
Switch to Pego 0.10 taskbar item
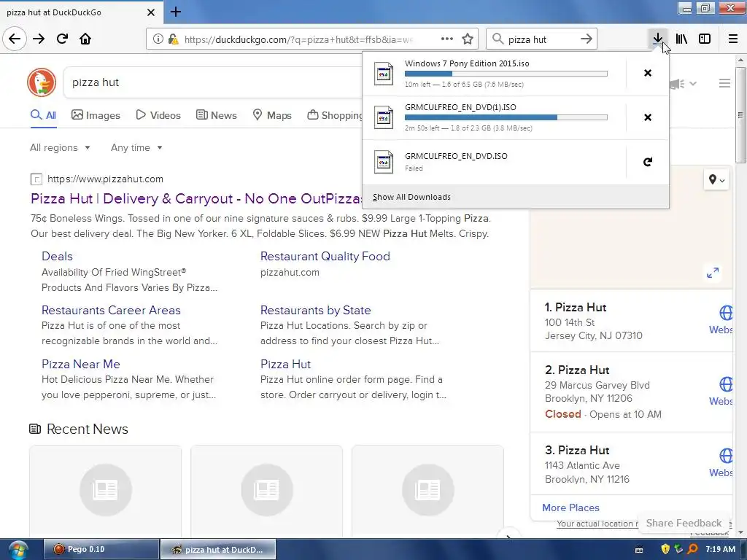[101, 549]
